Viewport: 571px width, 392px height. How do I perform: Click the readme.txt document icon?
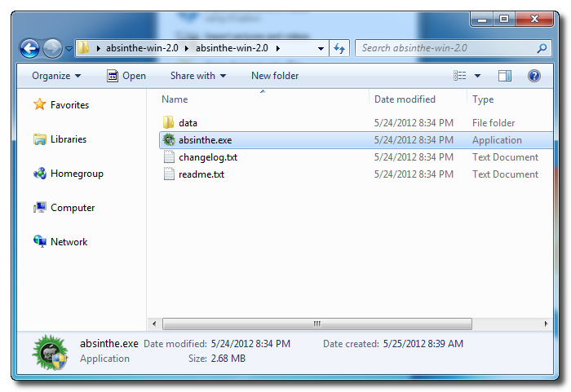(x=169, y=174)
